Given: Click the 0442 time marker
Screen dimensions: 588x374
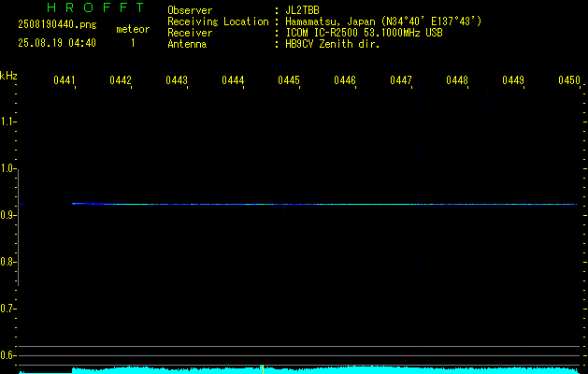Looking at the screenshot, I should pos(120,80).
